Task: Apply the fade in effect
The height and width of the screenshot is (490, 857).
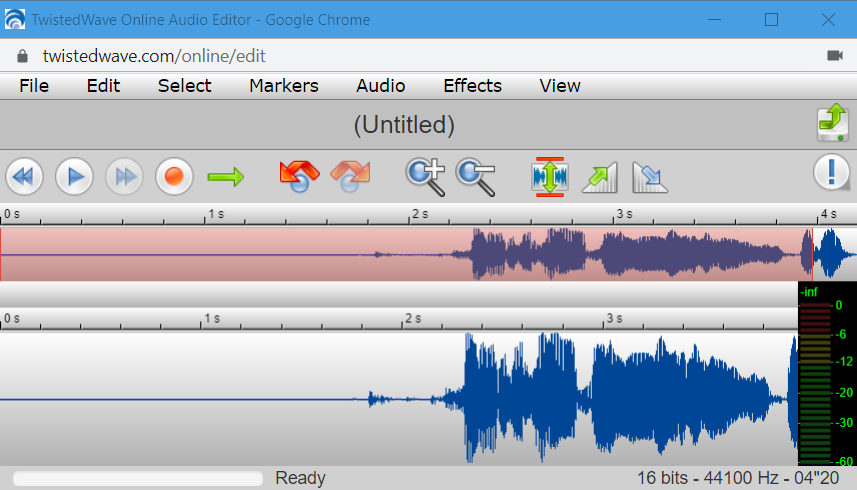Action: pyautogui.click(x=599, y=177)
